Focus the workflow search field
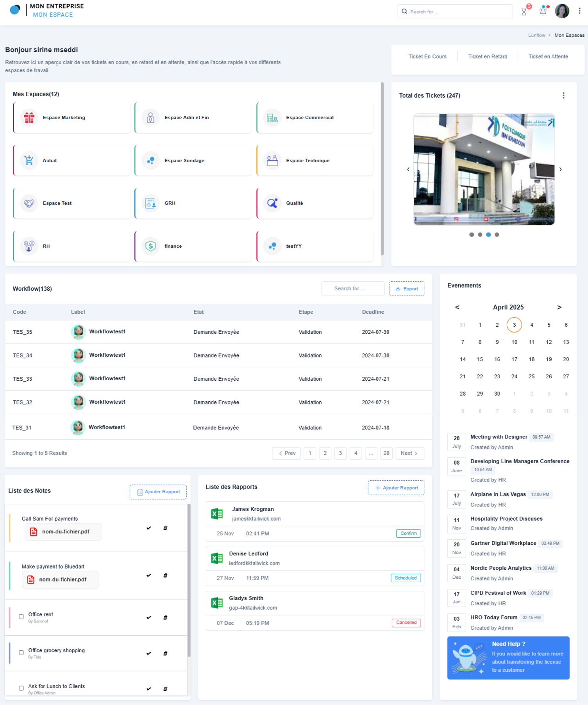The image size is (588, 705). coord(352,289)
